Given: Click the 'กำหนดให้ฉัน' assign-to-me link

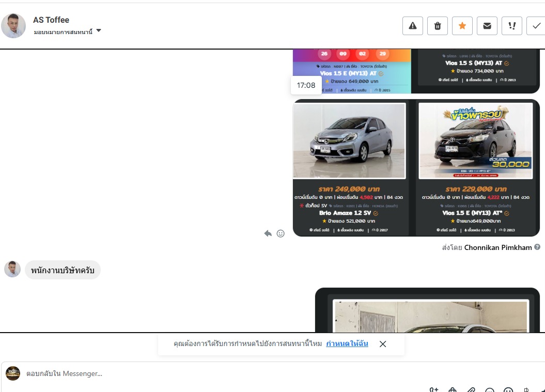Looking at the screenshot, I should coord(347,343).
